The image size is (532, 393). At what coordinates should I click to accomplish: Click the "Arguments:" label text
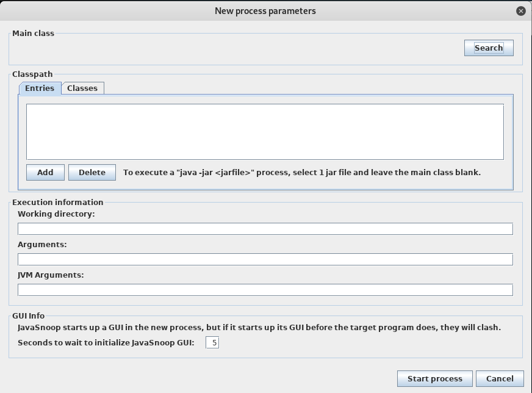[x=42, y=245]
